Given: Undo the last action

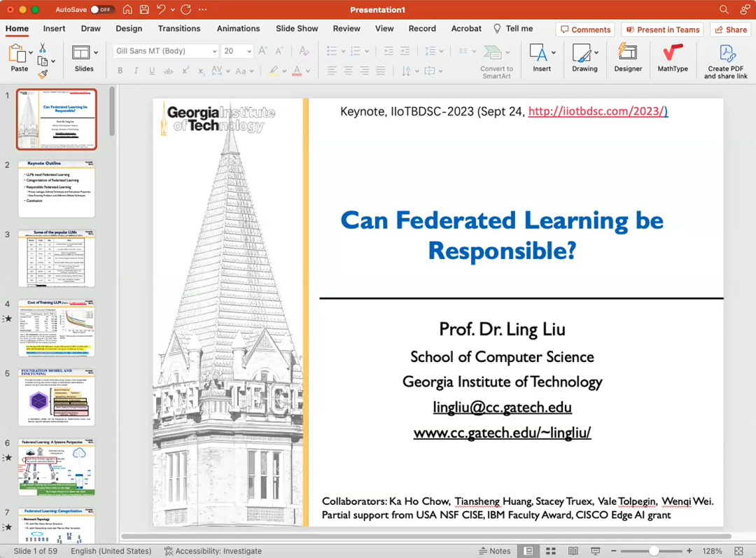Looking at the screenshot, I should point(161,9).
